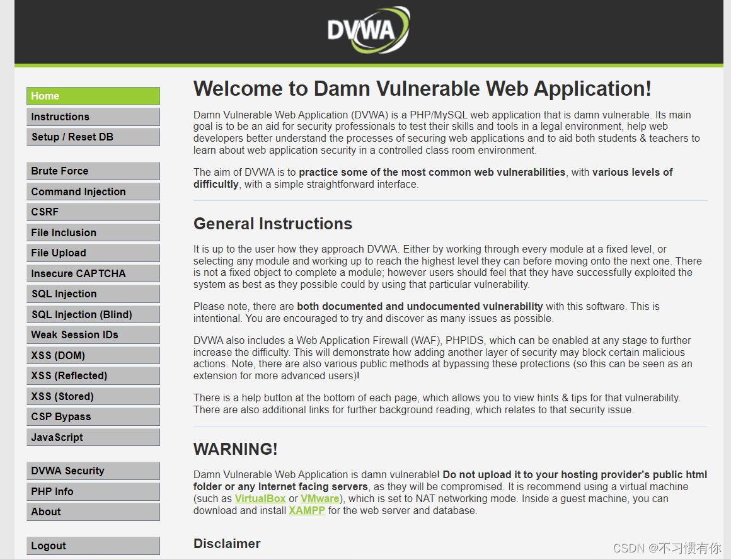Follow the VMware link

[x=320, y=498]
